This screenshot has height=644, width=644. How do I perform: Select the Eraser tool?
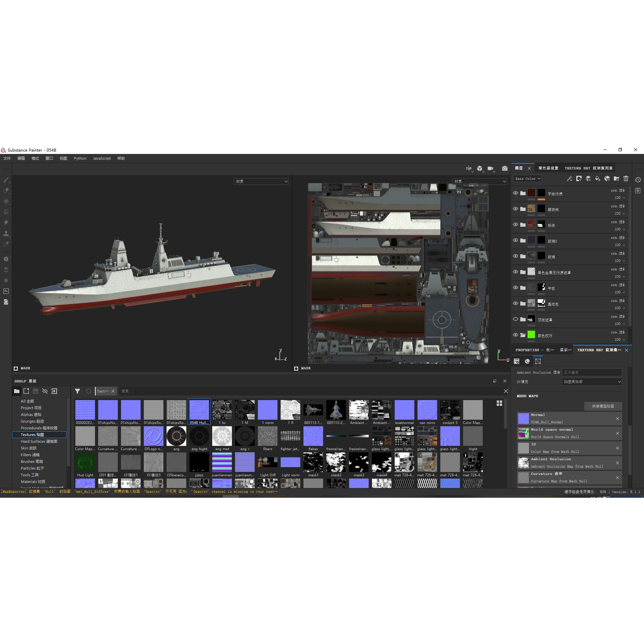tap(6, 190)
